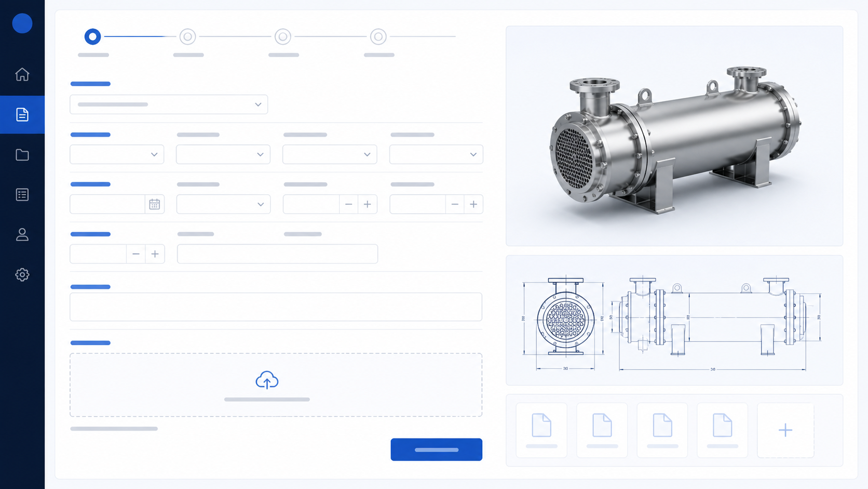Decrease the third field in the date row
The image size is (868, 489).
348,204
